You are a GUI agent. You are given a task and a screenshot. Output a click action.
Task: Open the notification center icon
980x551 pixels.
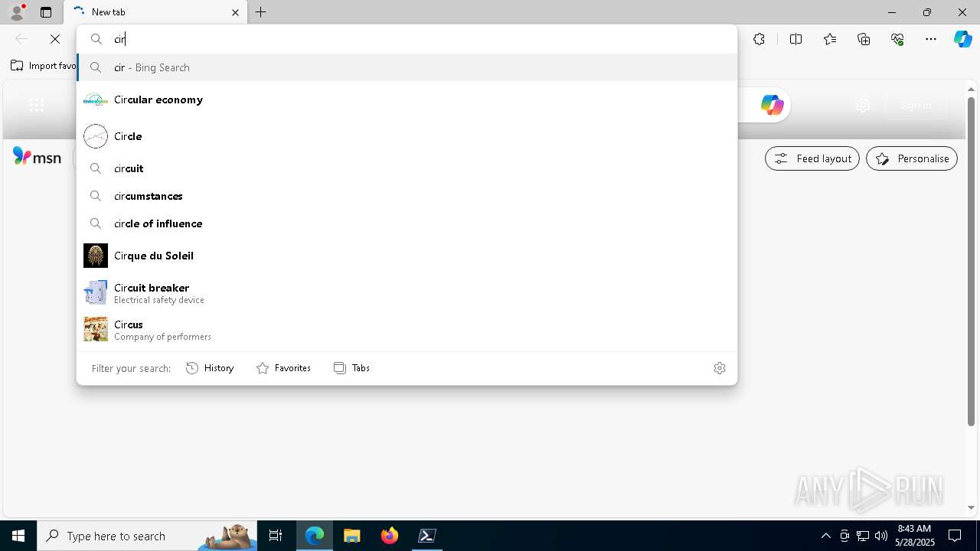coord(955,536)
